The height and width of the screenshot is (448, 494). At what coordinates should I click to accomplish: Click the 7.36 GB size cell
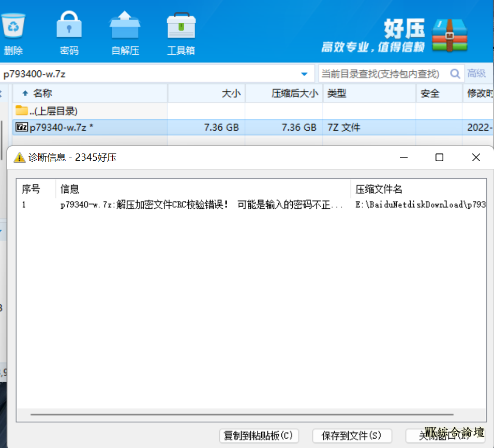[221, 128]
